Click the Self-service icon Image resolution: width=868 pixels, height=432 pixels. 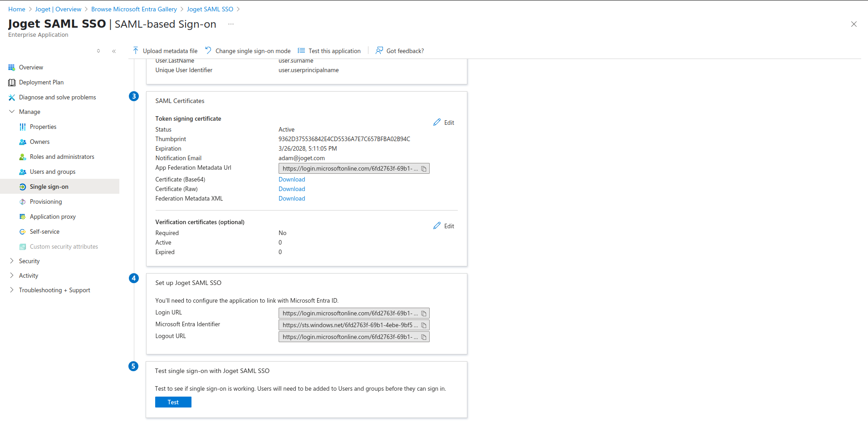point(23,232)
